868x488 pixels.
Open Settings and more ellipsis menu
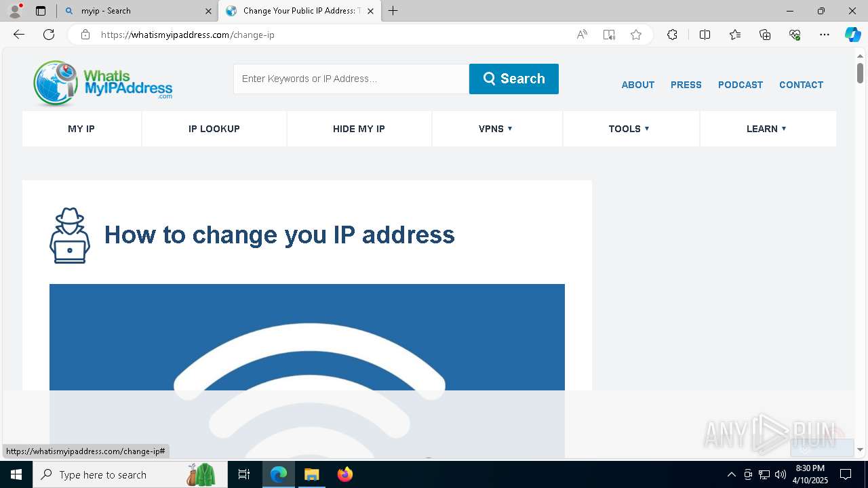tap(825, 35)
